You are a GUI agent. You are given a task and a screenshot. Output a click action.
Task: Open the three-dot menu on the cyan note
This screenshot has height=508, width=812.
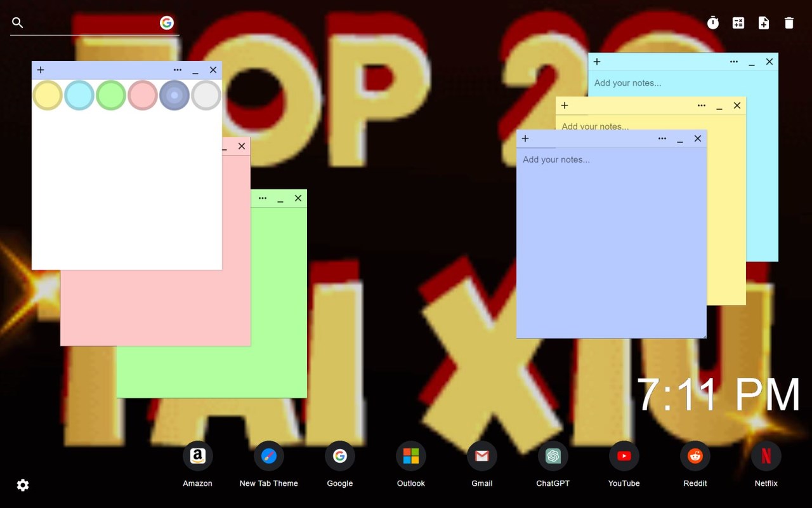[x=734, y=62]
